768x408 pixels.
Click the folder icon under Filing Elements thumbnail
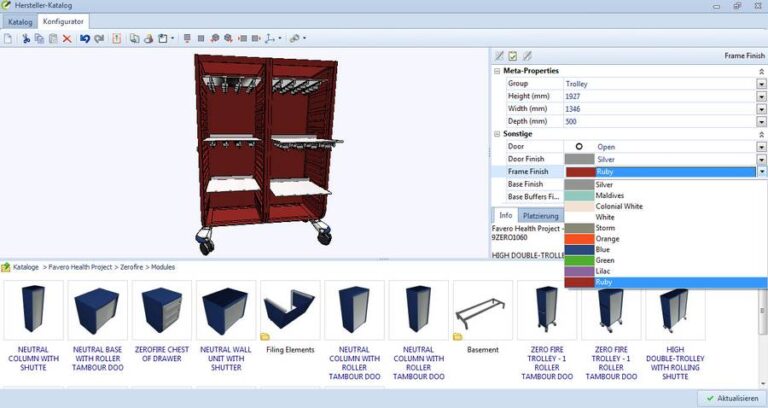pyautogui.click(x=265, y=336)
